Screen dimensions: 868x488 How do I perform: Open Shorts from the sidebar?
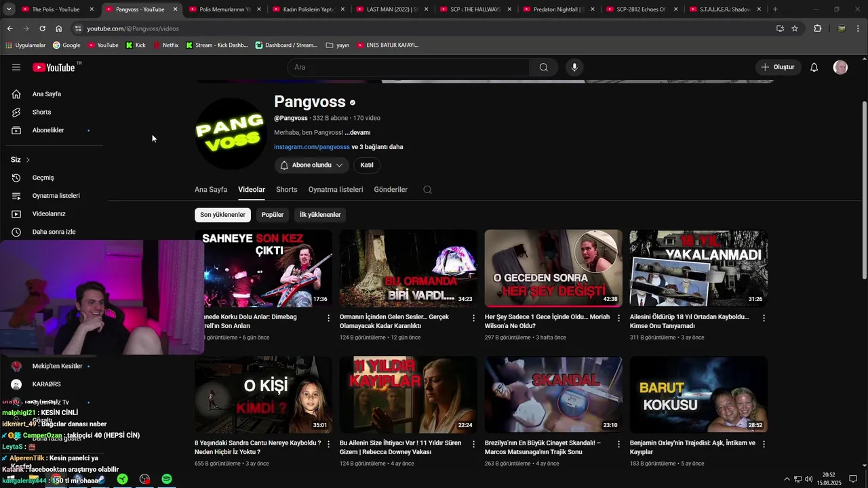41,112
